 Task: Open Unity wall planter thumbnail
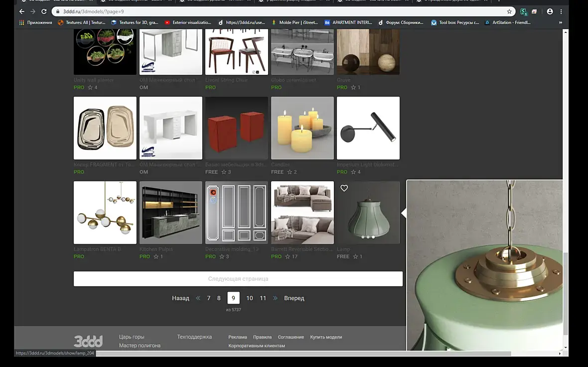coord(105,52)
